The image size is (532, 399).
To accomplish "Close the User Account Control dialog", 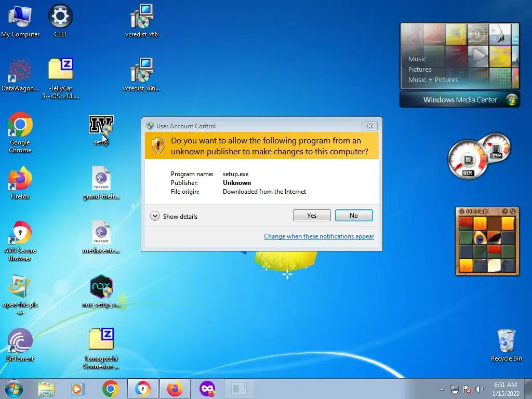I will [x=369, y=126].
